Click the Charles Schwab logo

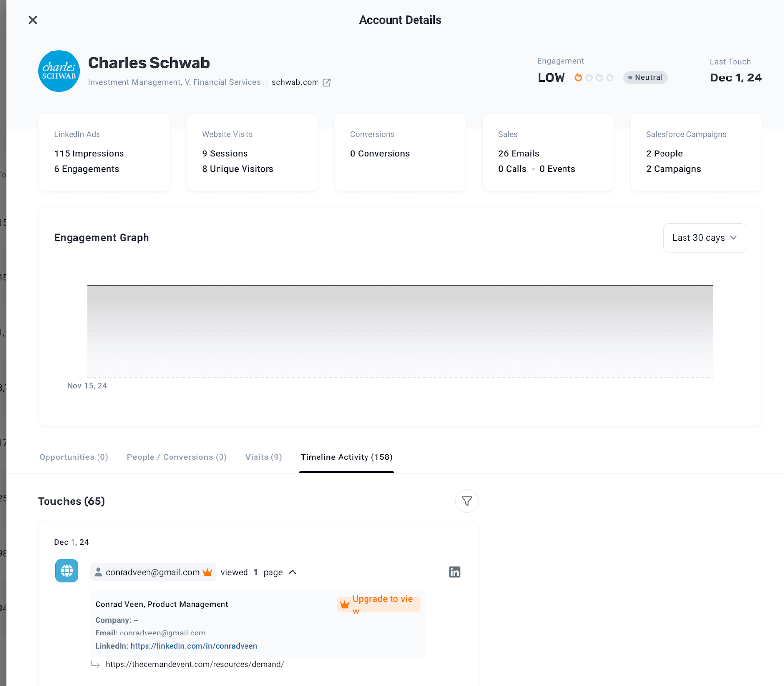59,71
